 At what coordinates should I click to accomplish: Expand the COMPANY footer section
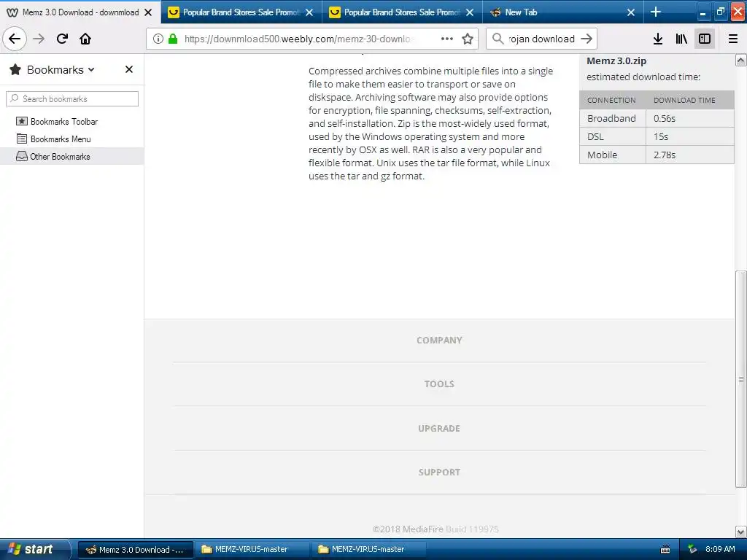coord(439,340)
